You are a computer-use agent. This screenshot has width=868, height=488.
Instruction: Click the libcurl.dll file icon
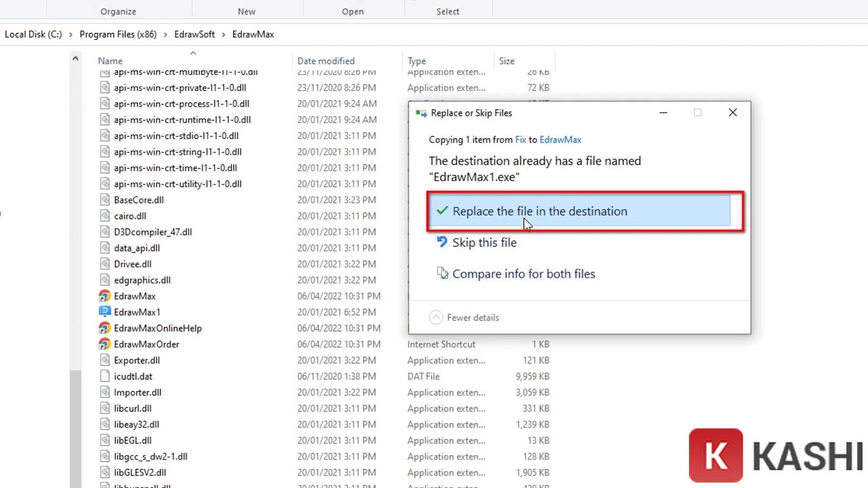pos(104,408)
